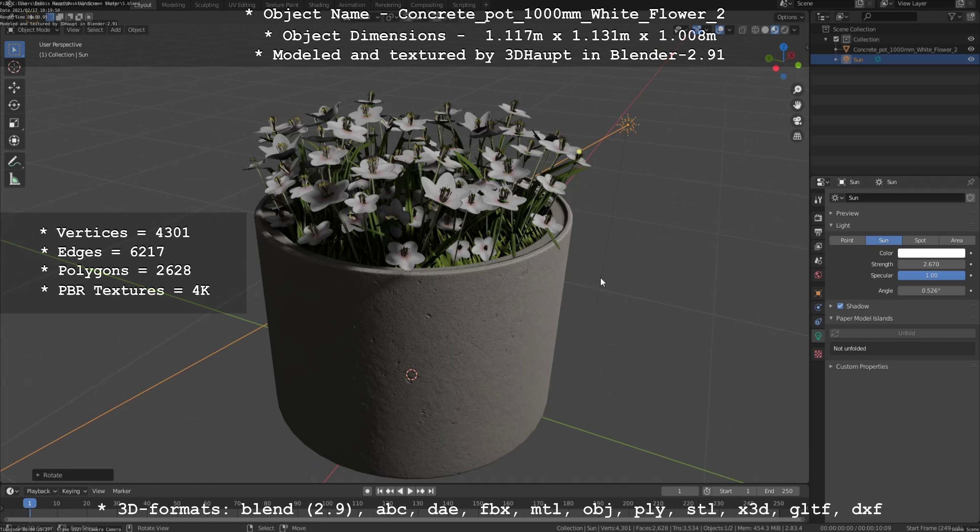This screenshot has height=532, width=980.
Task: Hide the Collection with its eye icon
Action: point(971,39)
